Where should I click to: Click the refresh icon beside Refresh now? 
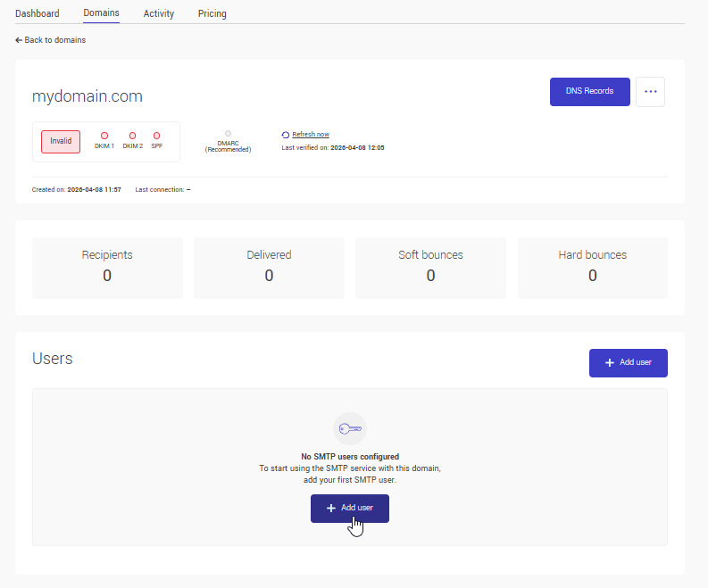(x=286, y=135)
